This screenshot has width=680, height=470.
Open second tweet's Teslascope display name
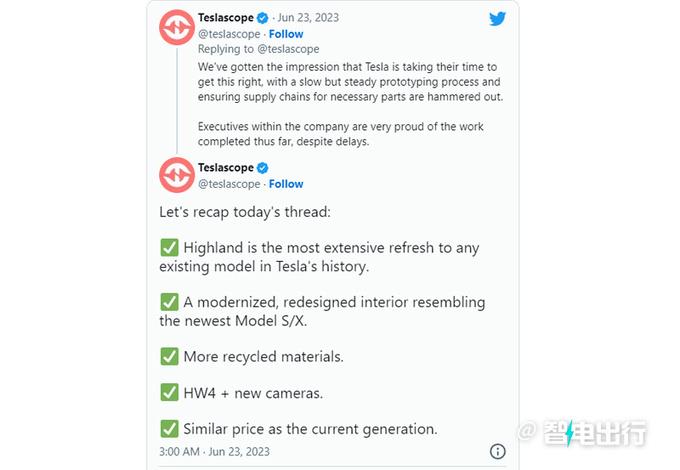[x=226, y=168]
